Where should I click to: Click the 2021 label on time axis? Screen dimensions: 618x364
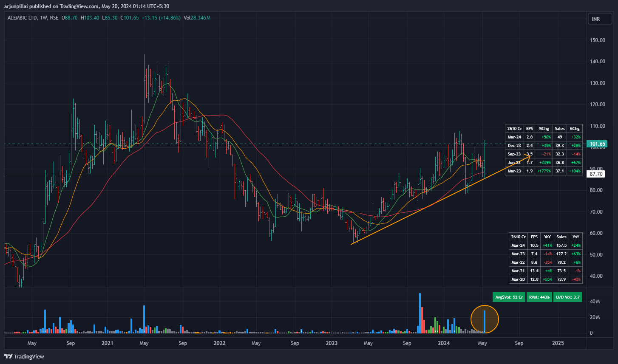[x=108, y=343]
